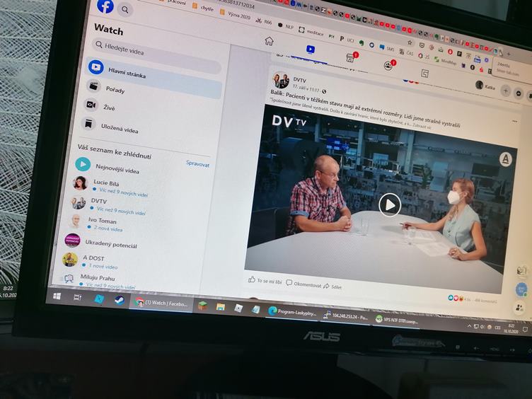Click 'Okomentovat' to comment on post

[303, 284]
